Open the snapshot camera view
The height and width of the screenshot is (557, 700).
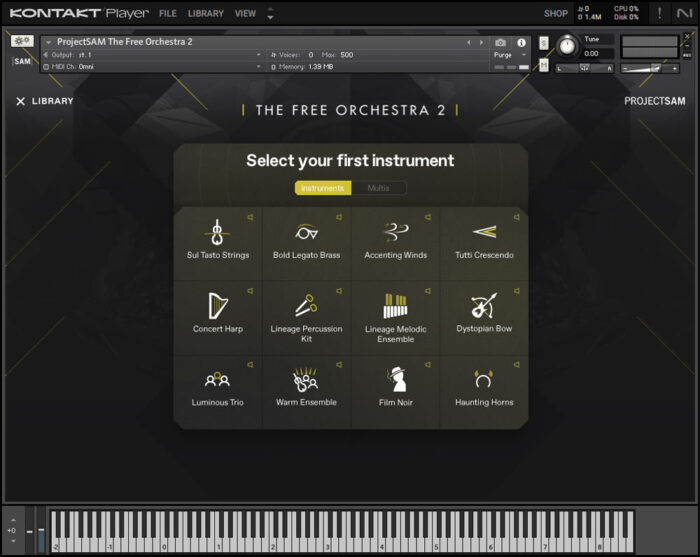tap(500, 42)
